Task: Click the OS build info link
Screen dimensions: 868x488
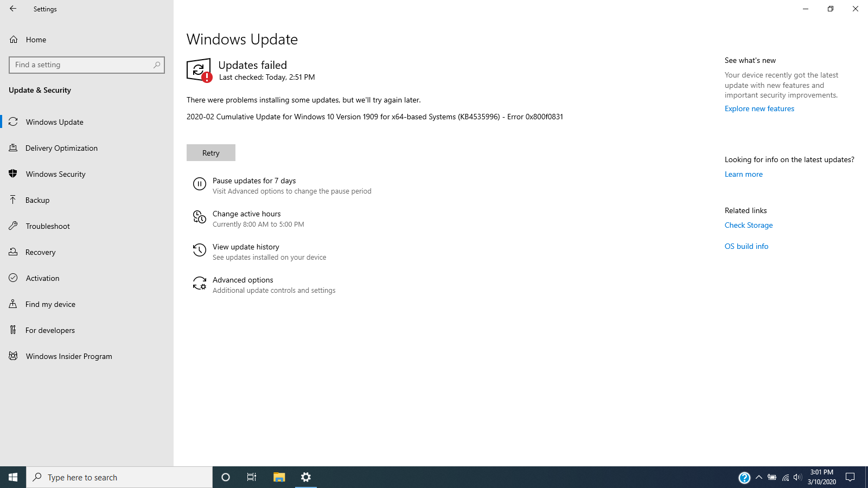Action: point(746,246)
